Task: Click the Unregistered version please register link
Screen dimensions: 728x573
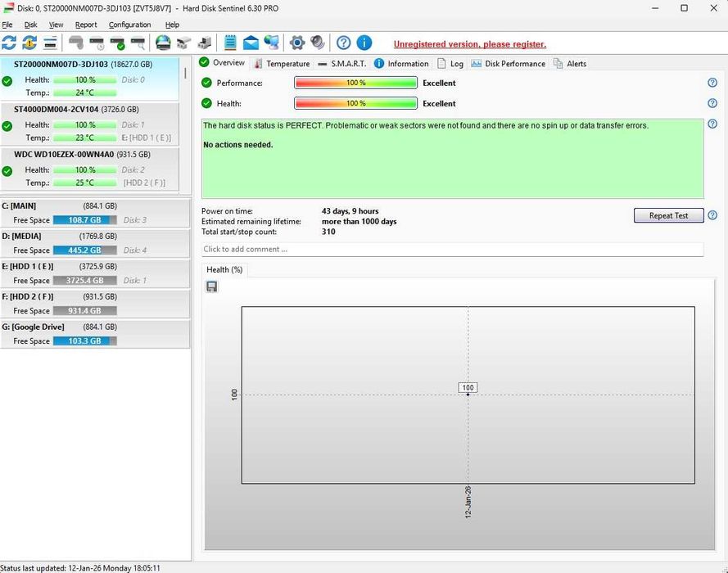Action: tap(470, 44)
